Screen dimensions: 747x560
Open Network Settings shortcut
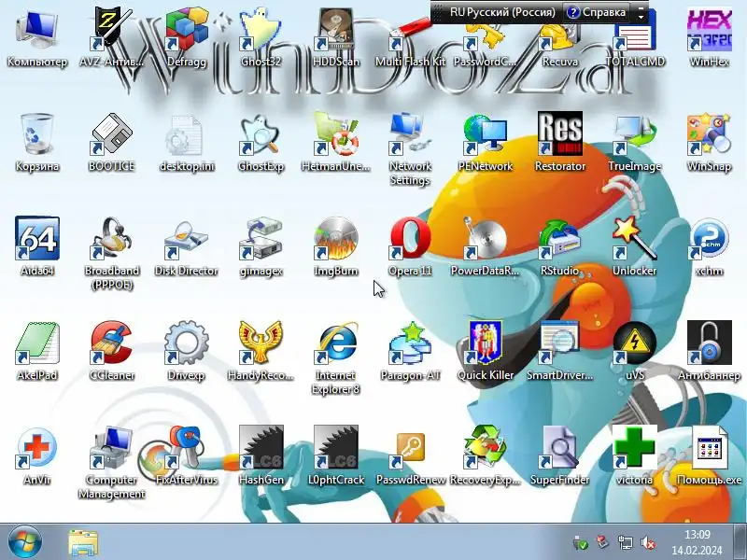pyautogui.click(x=410, y=149)
